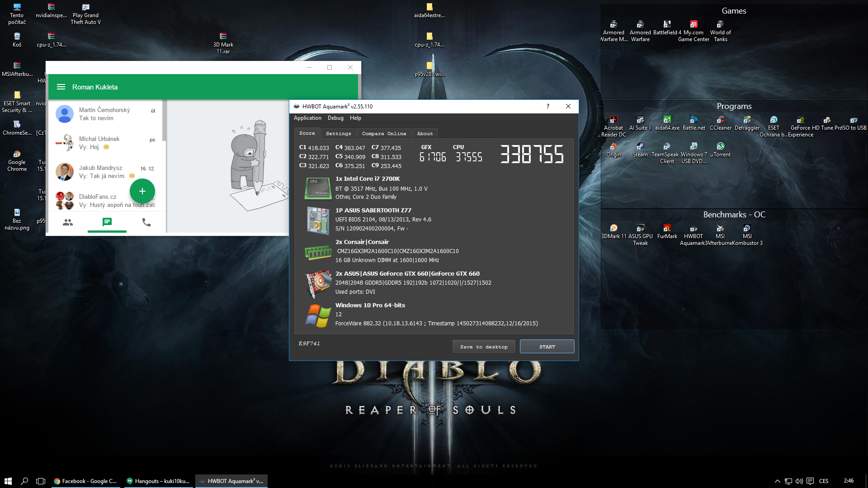The width and height of the screenshot is (868, 488).
Task: Select Google Chrome desktop shortcut
Action: click(x=17, y=161)
